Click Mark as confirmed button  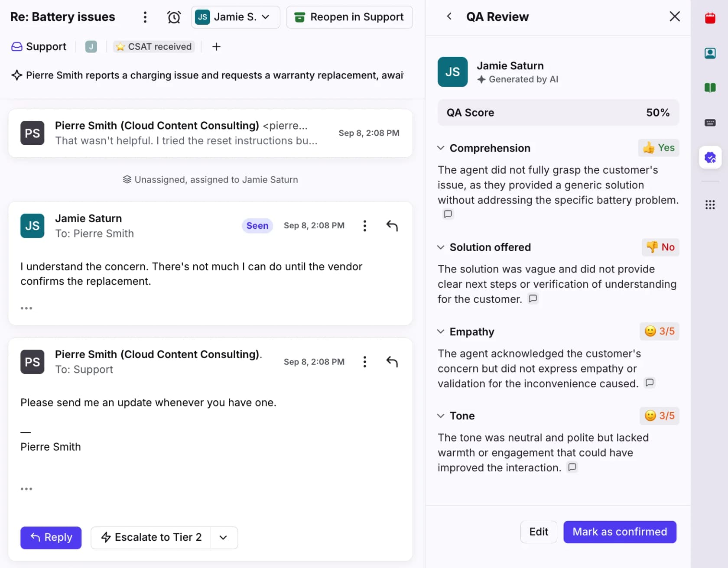tap(620, 532)
